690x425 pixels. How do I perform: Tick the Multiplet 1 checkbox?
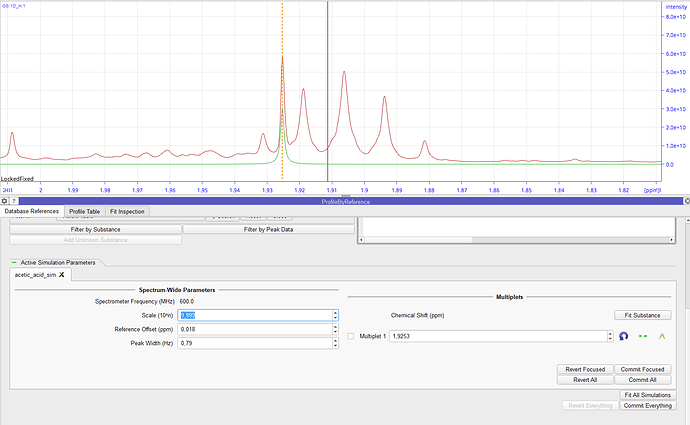pyautogui.click(x=351, y=337)
